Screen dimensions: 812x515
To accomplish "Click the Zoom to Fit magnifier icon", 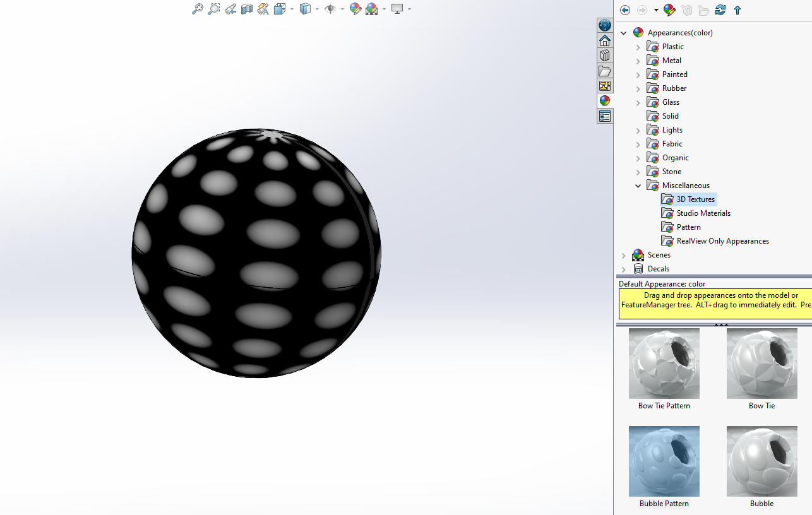I will [x=198, y=9].
